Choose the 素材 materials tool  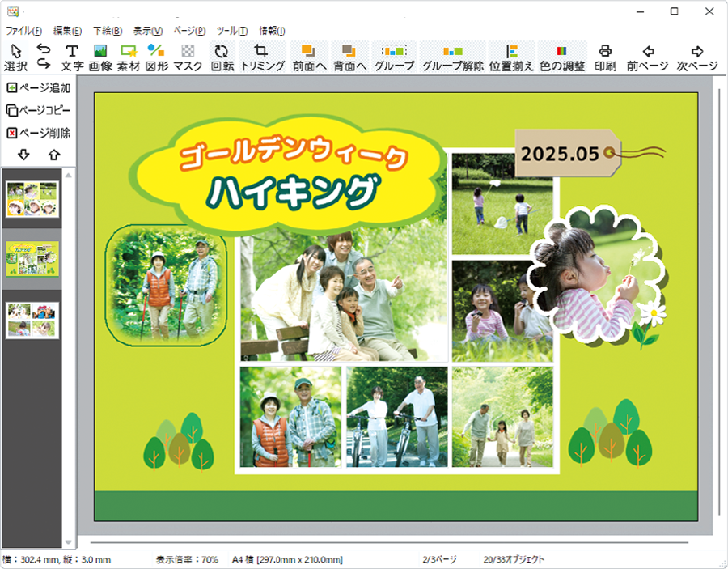tap(129, 57)
